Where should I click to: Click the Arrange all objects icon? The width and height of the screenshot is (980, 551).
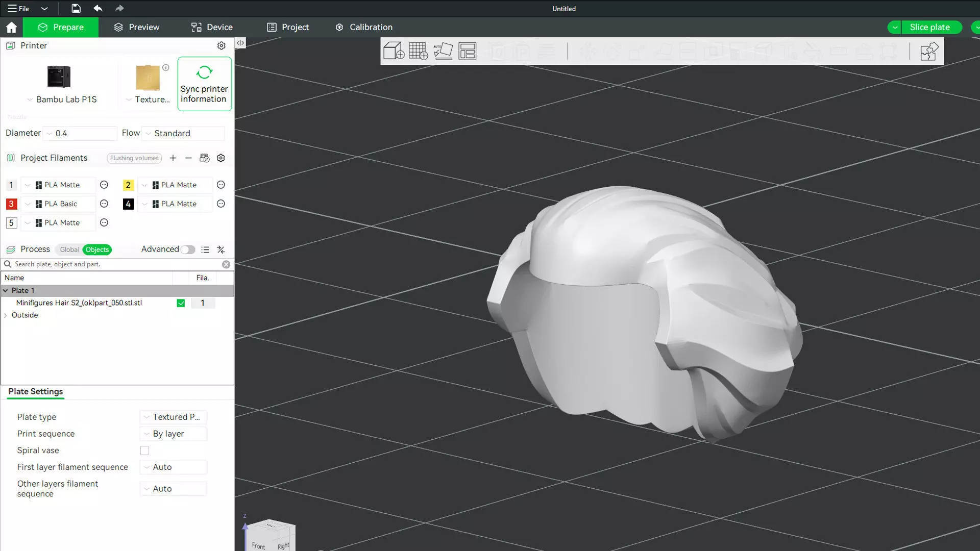tap(467, 51)
